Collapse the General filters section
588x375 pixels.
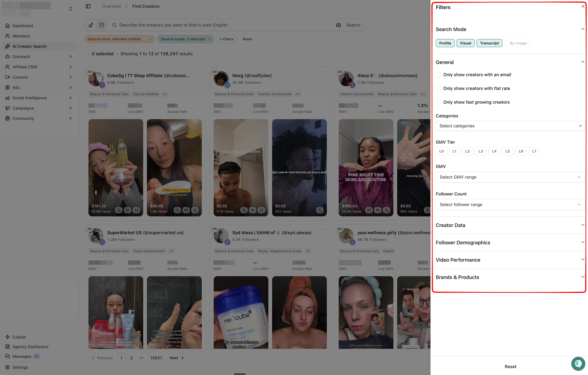click(583, 62)
